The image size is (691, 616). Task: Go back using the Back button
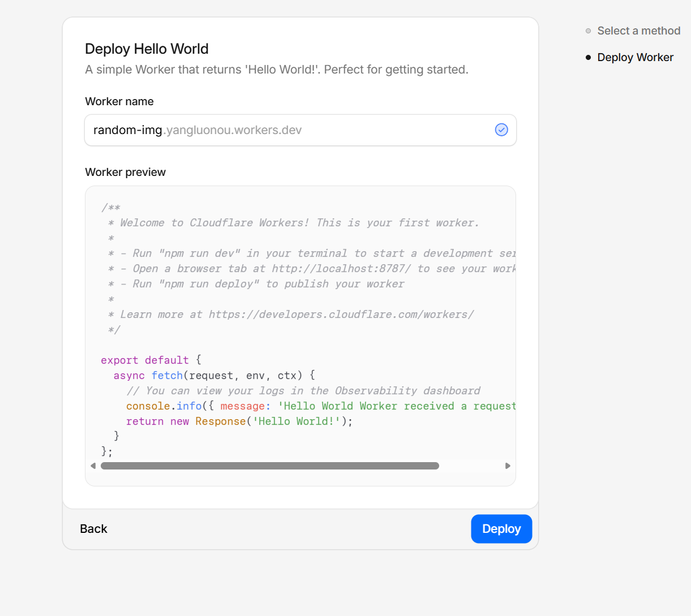point(93,529)
